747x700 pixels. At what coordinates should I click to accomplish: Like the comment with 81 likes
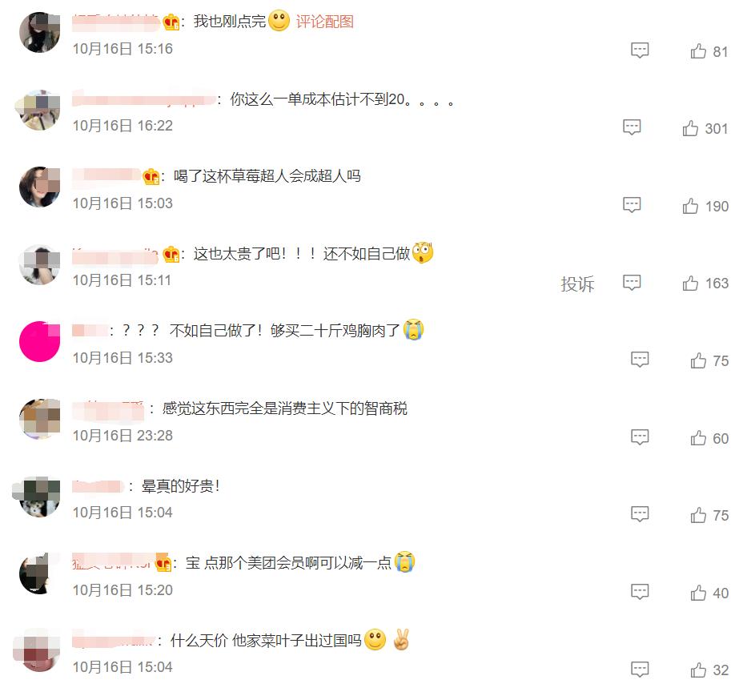tap(698, 51)
